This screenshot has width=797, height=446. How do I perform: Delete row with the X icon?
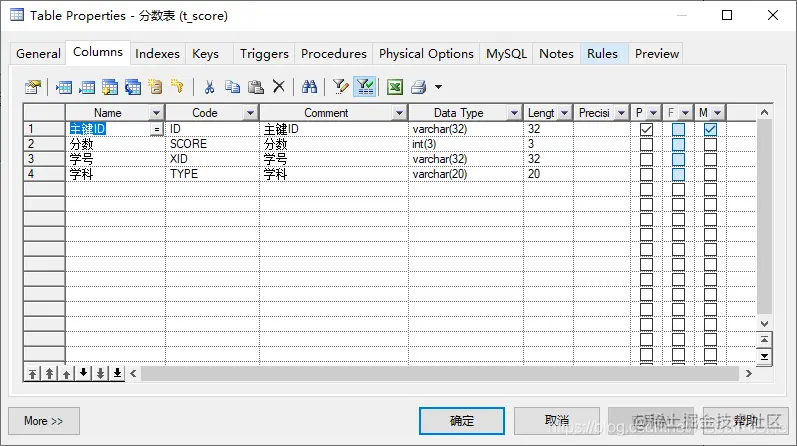tap(279, 87)
